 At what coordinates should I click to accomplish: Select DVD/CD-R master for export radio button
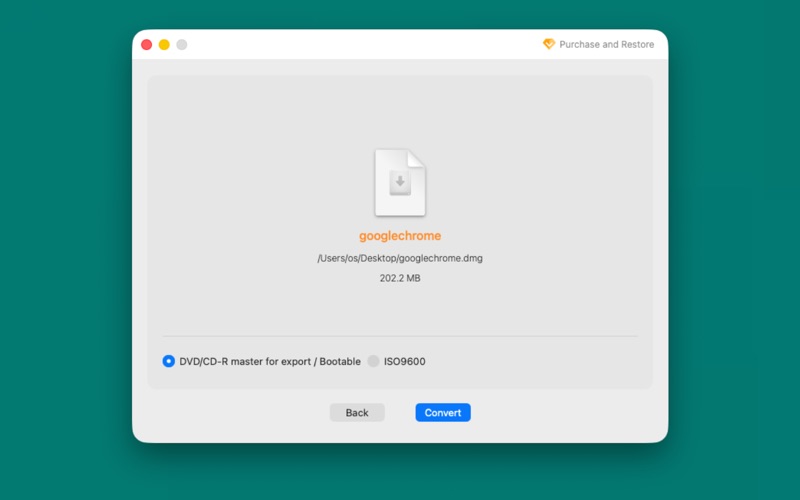tap(168, 361)
